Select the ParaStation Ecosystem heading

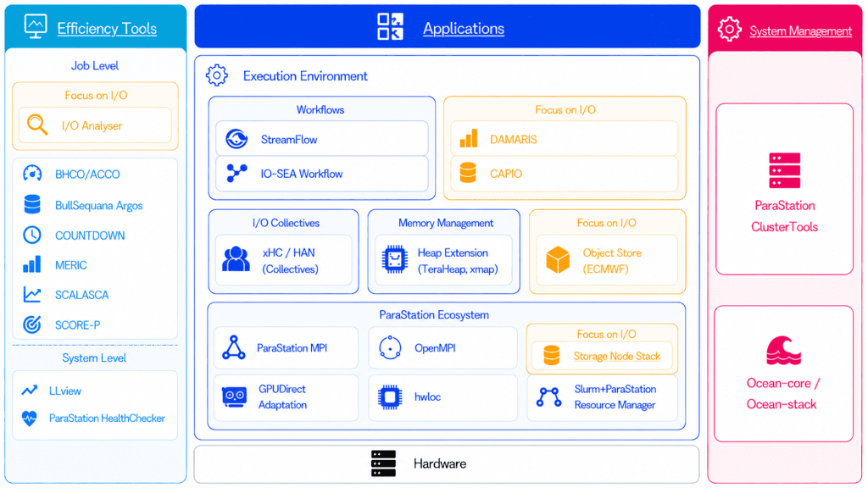434,315
